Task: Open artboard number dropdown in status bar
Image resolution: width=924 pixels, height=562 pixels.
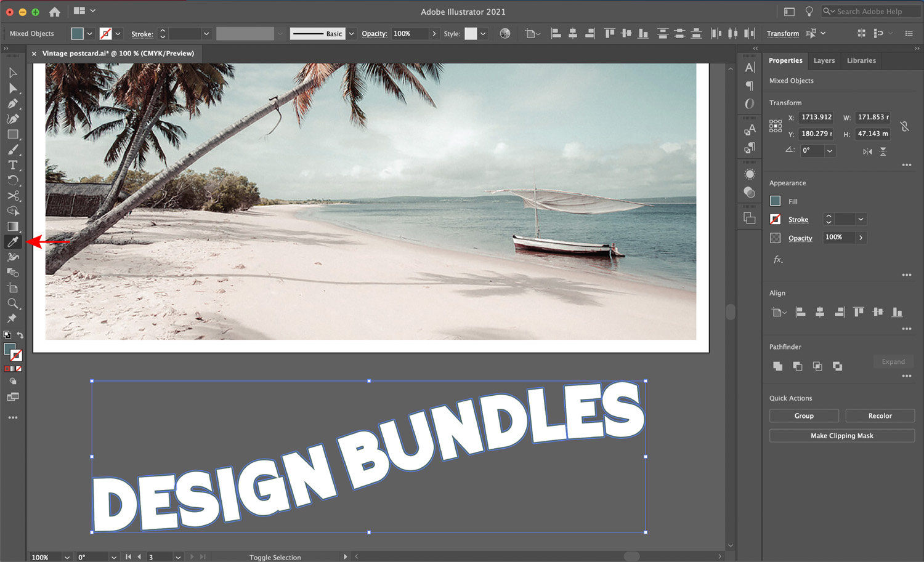Action: pos(178,557)
